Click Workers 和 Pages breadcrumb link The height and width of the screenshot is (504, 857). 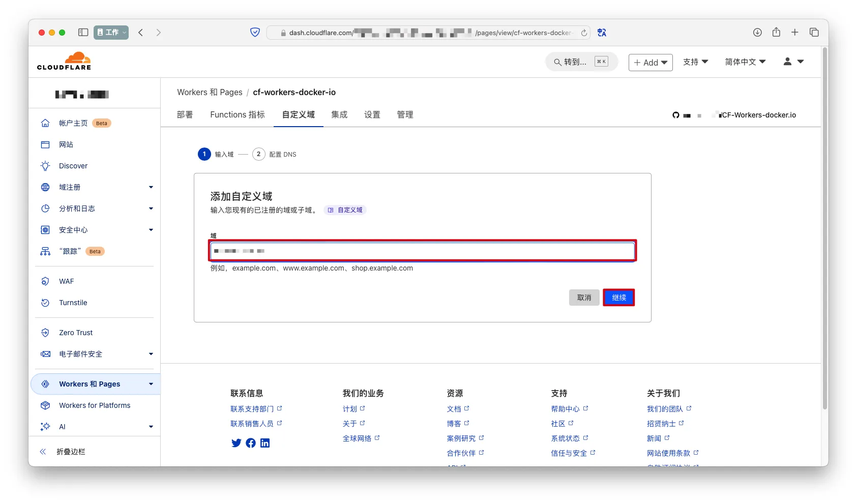point(210,92)
